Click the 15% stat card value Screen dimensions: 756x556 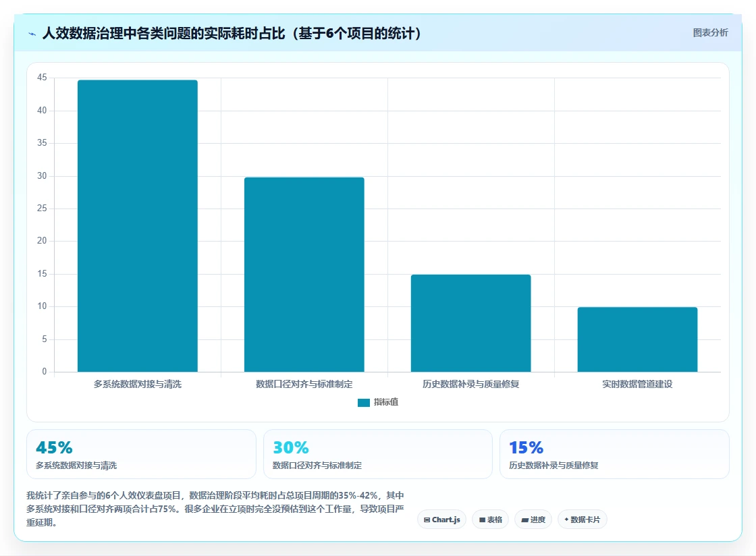pos(526,447)
